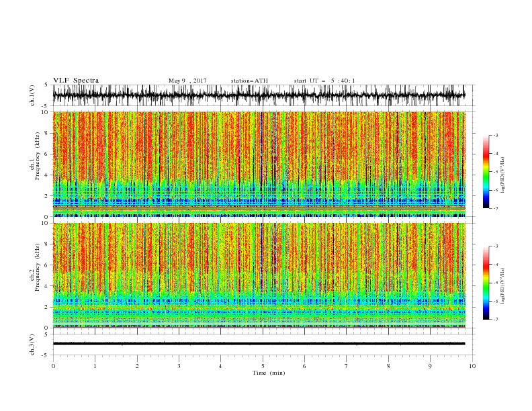Click the time axis tick label "9"
Image resolution: width=532 pixels, height=411 pixels.
click(x=430, y=366)
